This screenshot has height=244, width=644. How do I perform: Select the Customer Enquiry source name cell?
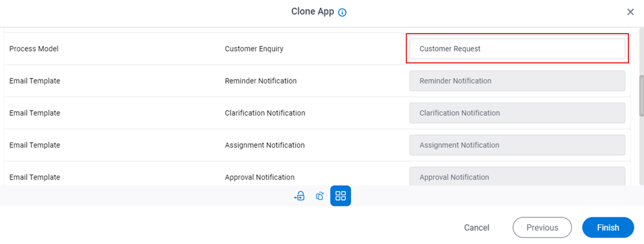point(254,49)
